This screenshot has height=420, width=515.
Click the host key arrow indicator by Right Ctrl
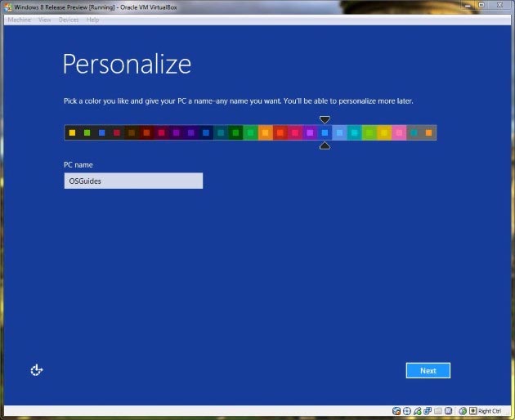click(x=472, y=410)
